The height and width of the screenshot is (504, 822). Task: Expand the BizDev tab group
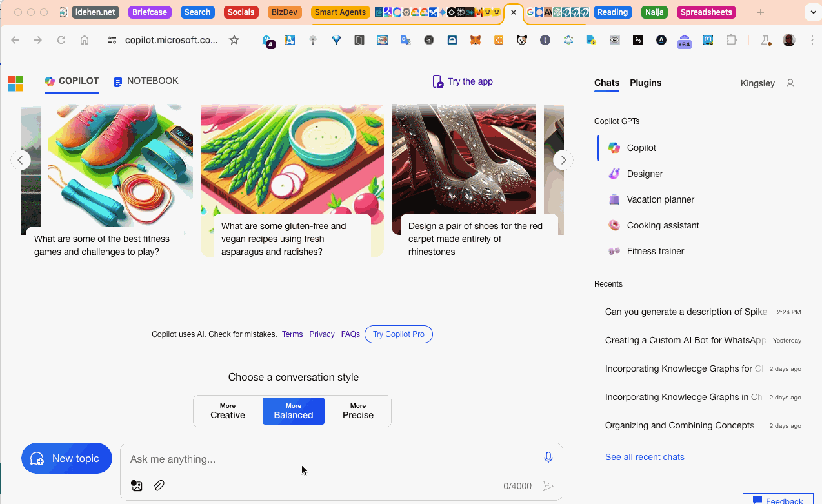(x=285, y=12)
